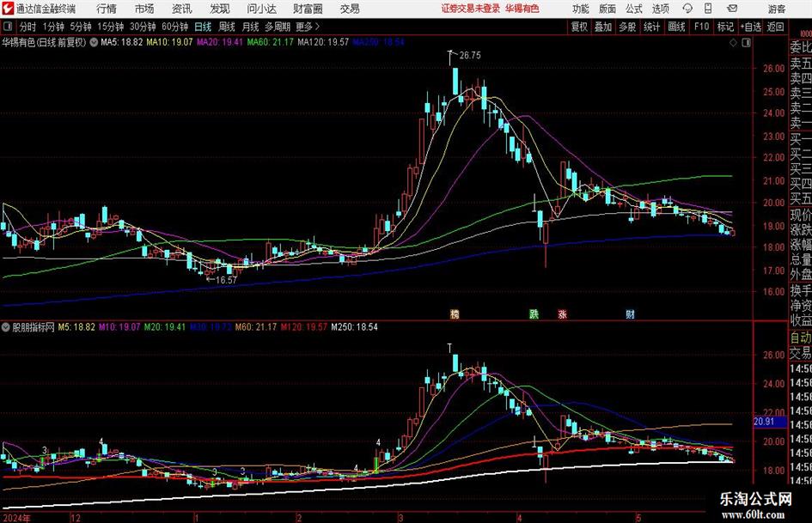
Task: Open the 多周期 multi-period view
Action: pyautogui.click(x=278, y=27)
